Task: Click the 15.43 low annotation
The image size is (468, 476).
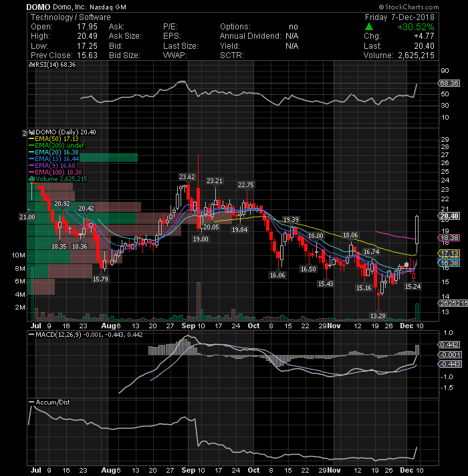Action: tap(326, 284)
